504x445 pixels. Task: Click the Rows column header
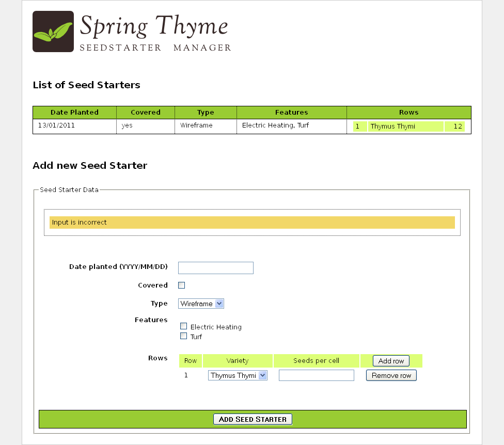pos(408,112)
